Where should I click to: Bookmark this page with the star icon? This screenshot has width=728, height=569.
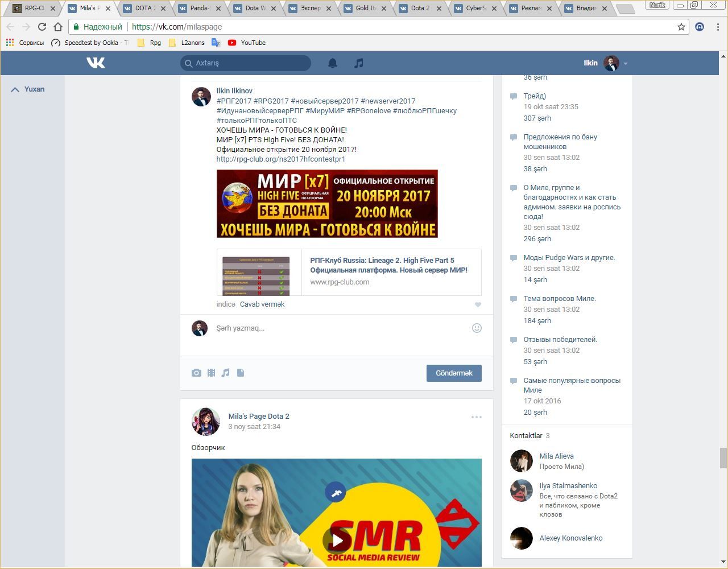[681, 27]
